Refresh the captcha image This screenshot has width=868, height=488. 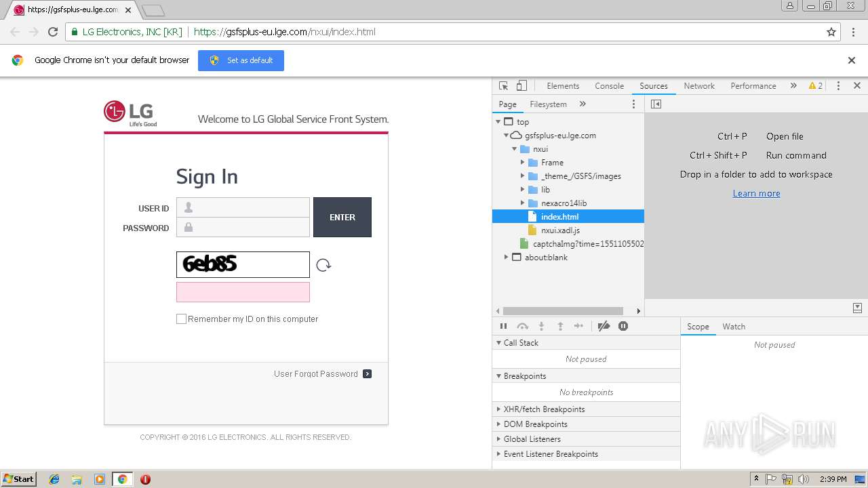(x=323, y=265)
